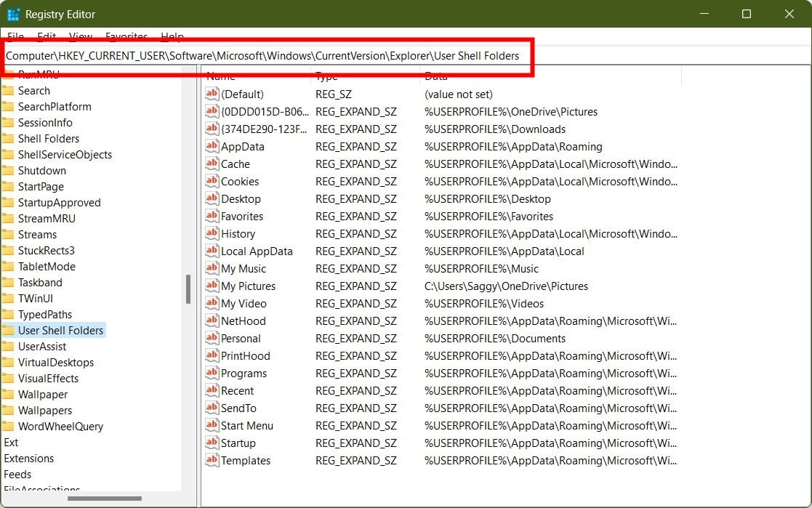This screenshot has height=508, width=812.
Task: Click the %USERPROFILE%\Videos data cell
Action: pyautogui.click(x=483, y=304)
